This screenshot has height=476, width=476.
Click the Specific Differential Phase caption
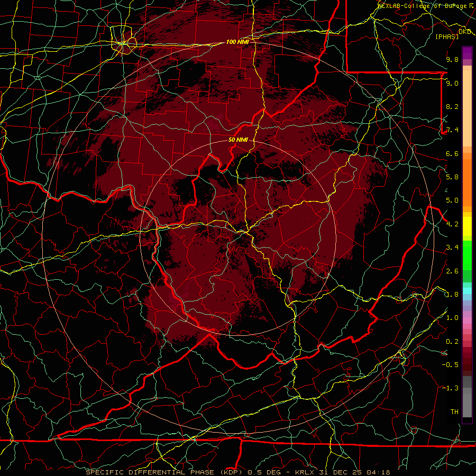[165, 472]
